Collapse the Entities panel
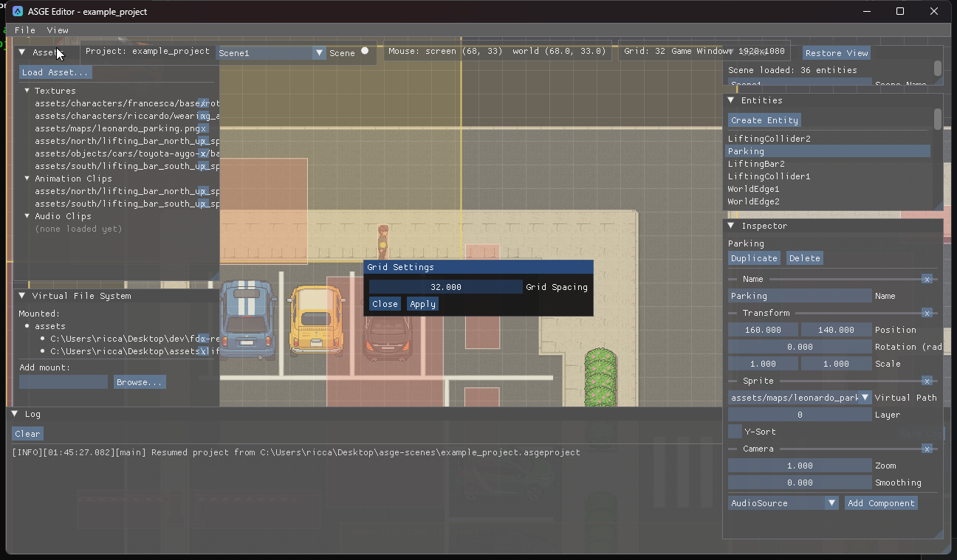The width and height of the screenshot is (957, 560). [730, 100]
